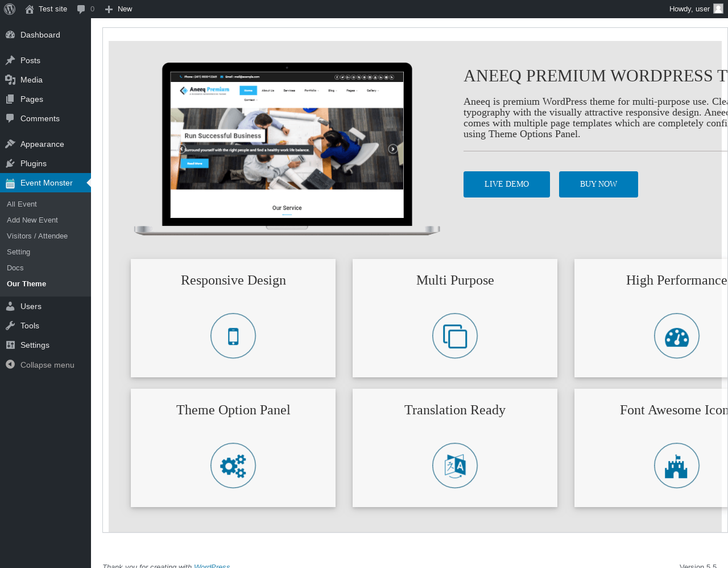728x568 pixels.
Task: Open the Setting submenu link
Action: coord(18,252)
